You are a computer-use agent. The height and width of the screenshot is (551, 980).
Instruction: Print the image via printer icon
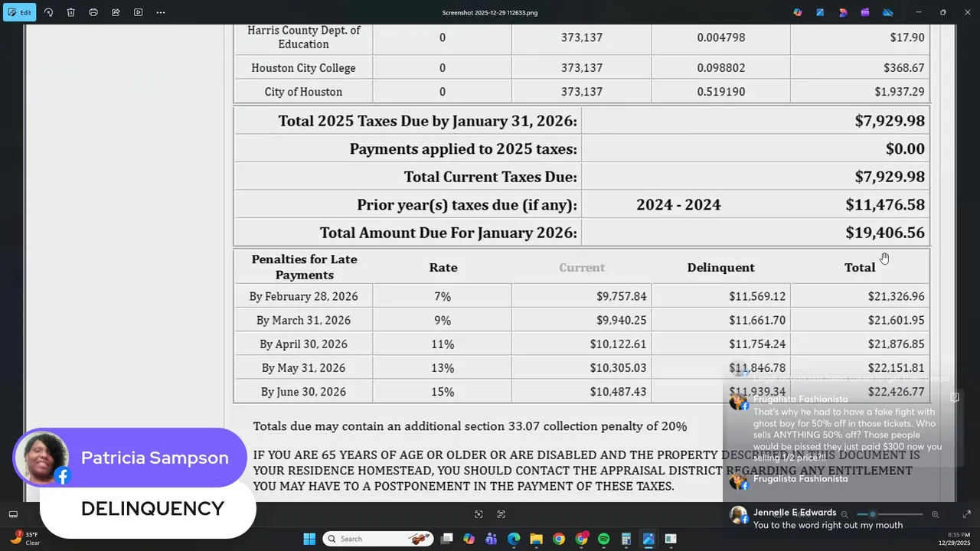93,12
